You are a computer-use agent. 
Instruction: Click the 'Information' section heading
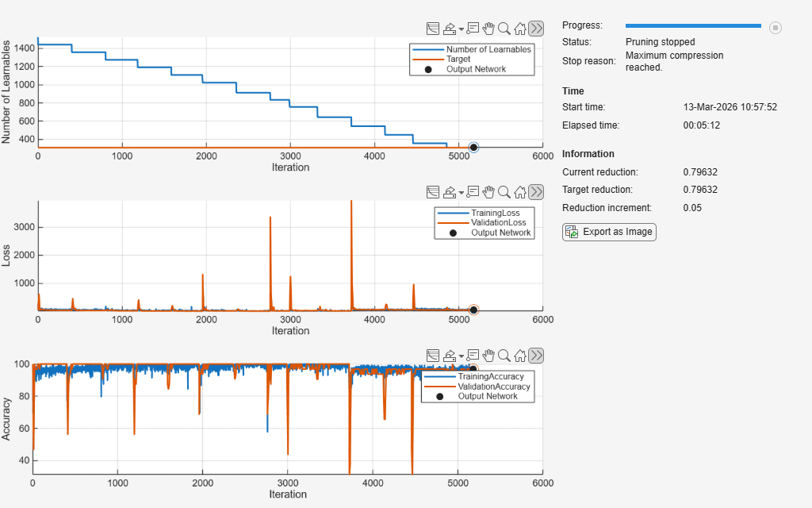(x=588, y=154)
